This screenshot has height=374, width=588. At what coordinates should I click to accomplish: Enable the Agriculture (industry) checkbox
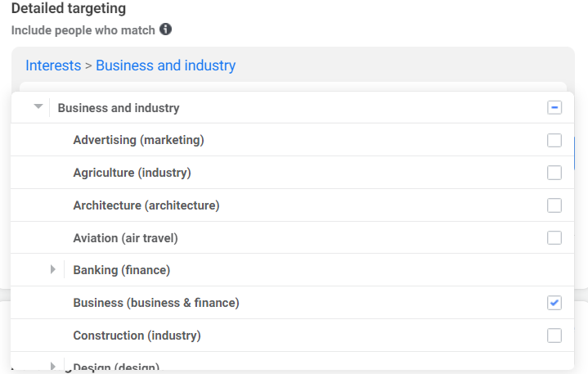(554, 173)
